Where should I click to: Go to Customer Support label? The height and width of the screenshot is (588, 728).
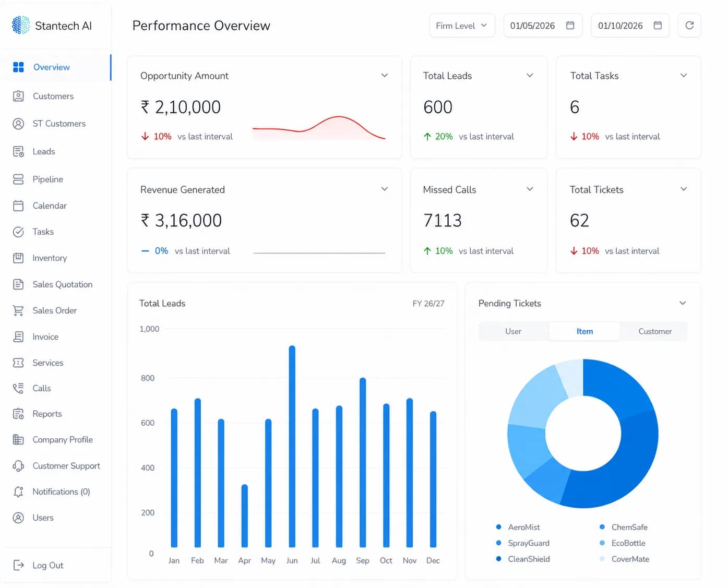tap(66, 466)
